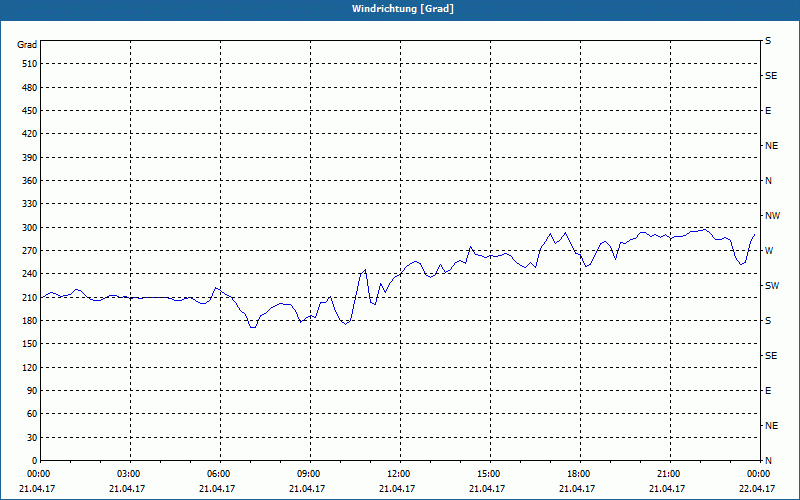The width and height of the screenshot is (800, 500).
Task: Select the 06:00 time label
Action: [220, 474]
